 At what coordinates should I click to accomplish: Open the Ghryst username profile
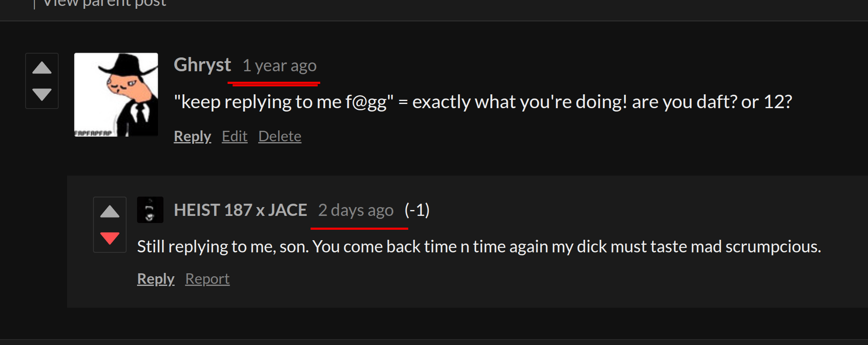click(202, 65)
